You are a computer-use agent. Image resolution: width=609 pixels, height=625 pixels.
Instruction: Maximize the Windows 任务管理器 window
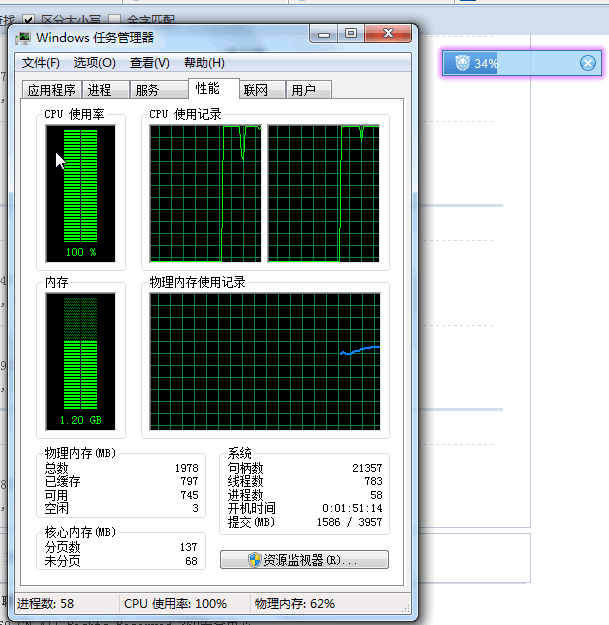click(x=351, y=33)
